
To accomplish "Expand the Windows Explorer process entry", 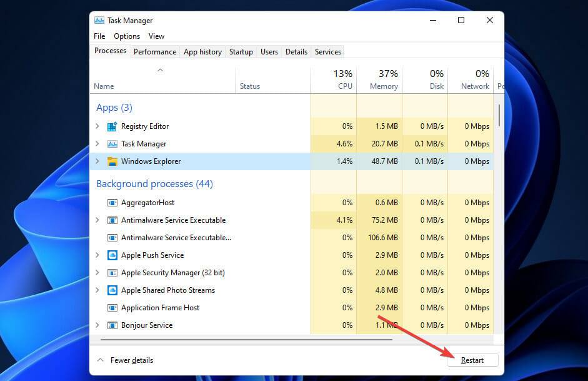I will tap(97, 161).
